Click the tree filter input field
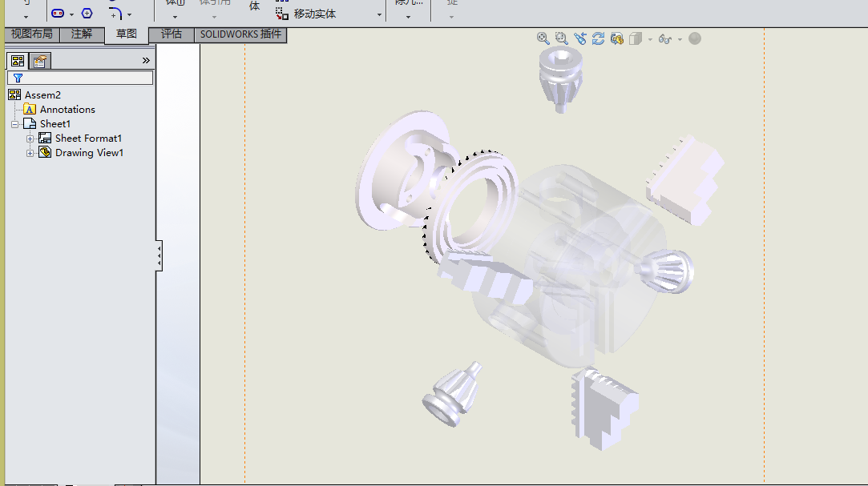The image size is (868, 486). coord(80,78)
